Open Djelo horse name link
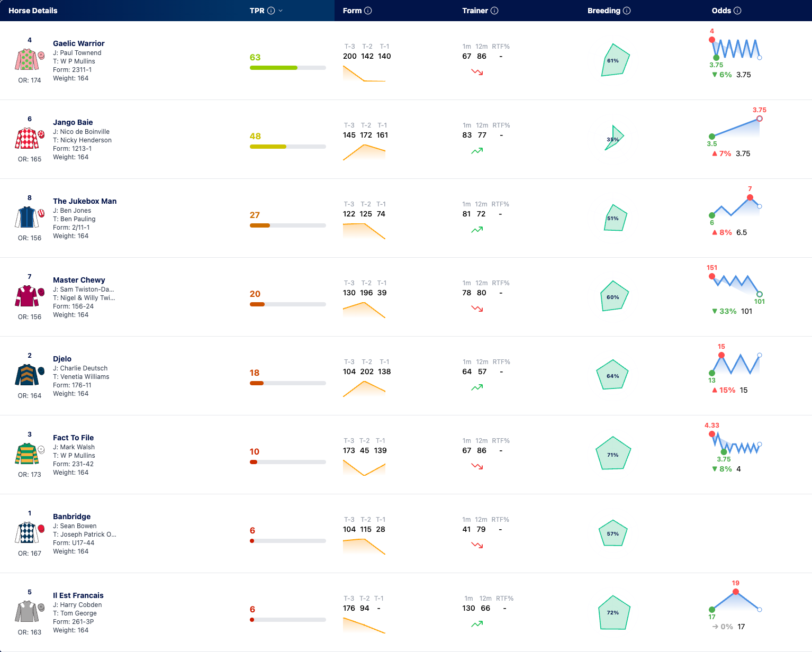This screenshot has height=652, width=812. 62,359
